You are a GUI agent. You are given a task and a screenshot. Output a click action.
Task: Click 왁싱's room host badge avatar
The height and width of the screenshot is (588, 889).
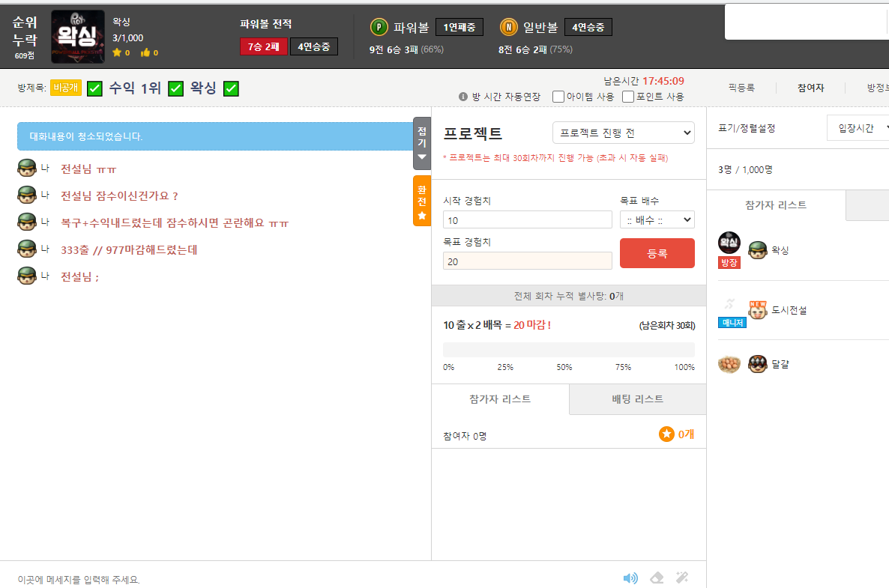729,243
